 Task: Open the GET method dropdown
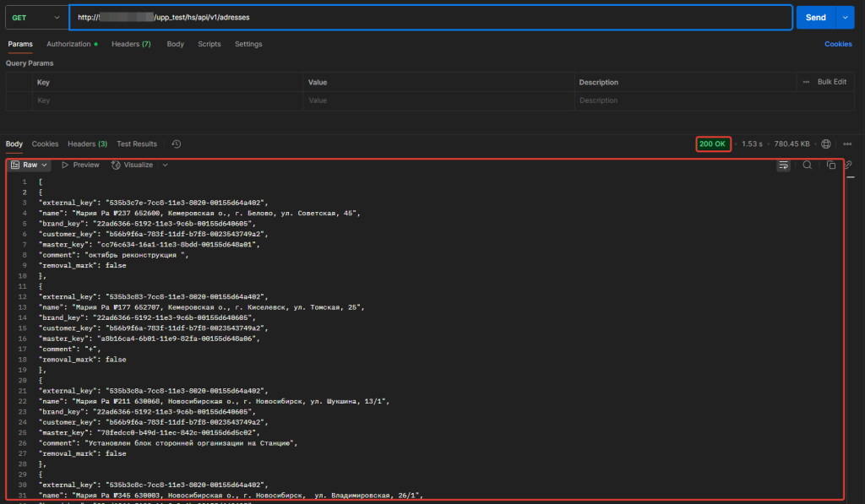pyautogui.click(x=35, y=17)
